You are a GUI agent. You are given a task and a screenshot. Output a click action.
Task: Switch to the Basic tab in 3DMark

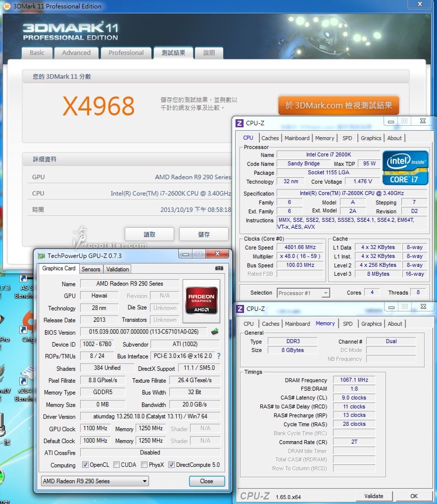pyautogui.click(x=37, y=52)
